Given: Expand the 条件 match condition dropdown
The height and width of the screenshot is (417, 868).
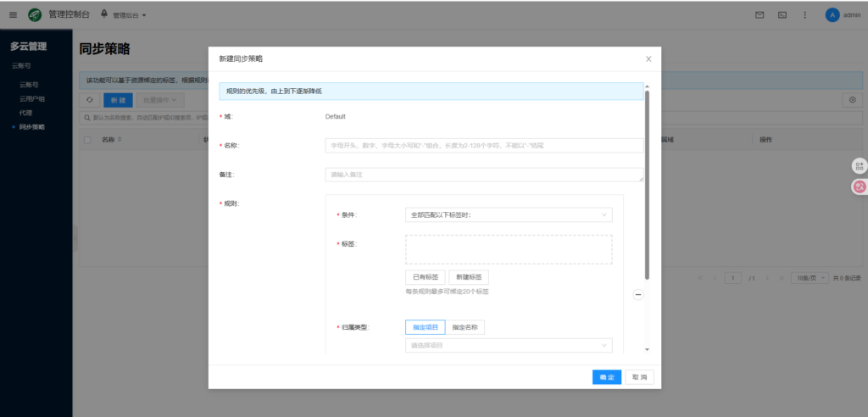Looking at the screenshot, I should 509,215.
